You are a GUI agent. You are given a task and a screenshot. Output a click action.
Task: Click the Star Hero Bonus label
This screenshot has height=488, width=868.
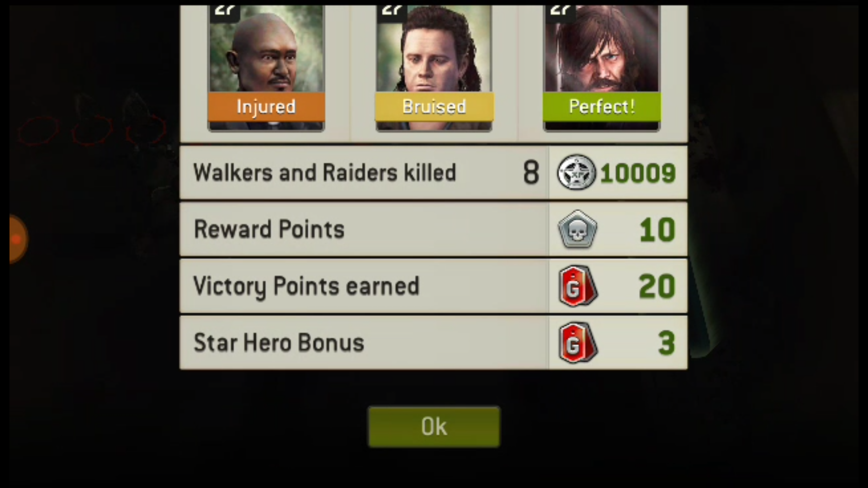click(279, 343)
